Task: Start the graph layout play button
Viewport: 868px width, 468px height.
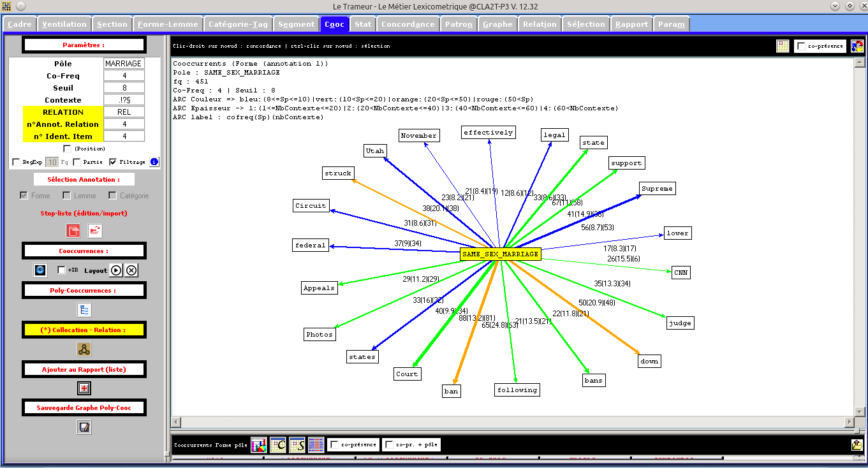Action: point(115,270)
